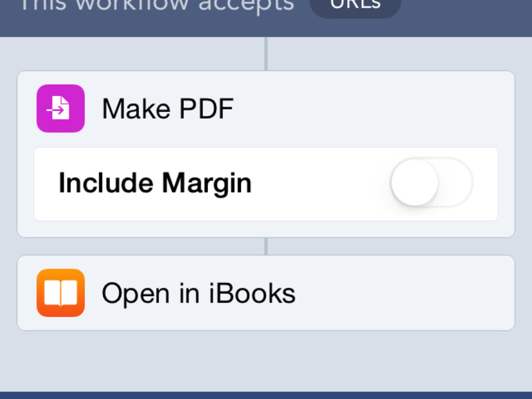Tap white row space between Include Margin label and switch

(x=318, y=184)
